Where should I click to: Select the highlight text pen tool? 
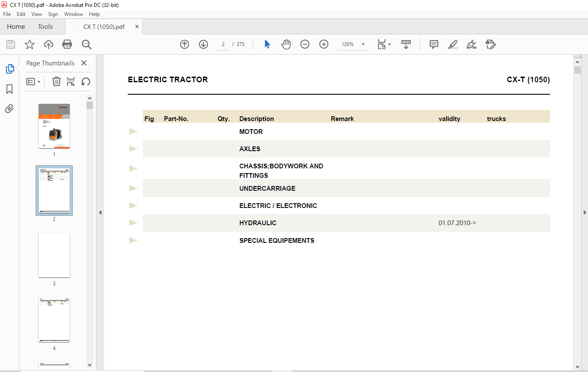pos(453,44)
